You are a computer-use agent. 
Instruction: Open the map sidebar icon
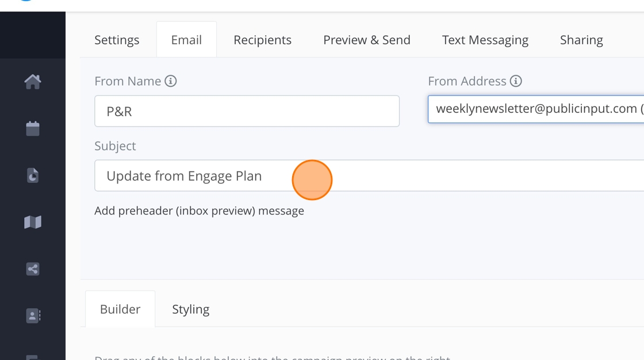click(x=33, y=222)
